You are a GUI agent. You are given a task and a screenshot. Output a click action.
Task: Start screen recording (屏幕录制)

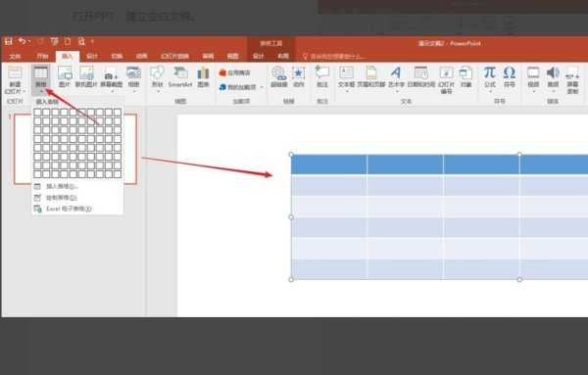[572, 79]
